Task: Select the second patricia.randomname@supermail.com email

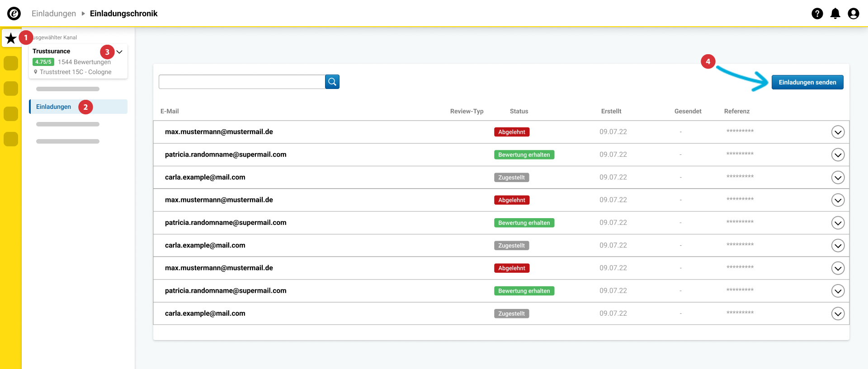Action: 226,222
